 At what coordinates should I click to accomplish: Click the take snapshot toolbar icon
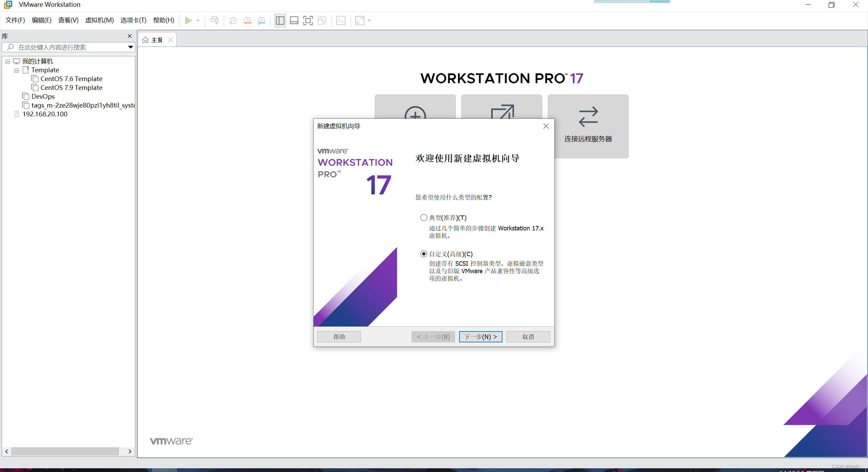point(233,20)
